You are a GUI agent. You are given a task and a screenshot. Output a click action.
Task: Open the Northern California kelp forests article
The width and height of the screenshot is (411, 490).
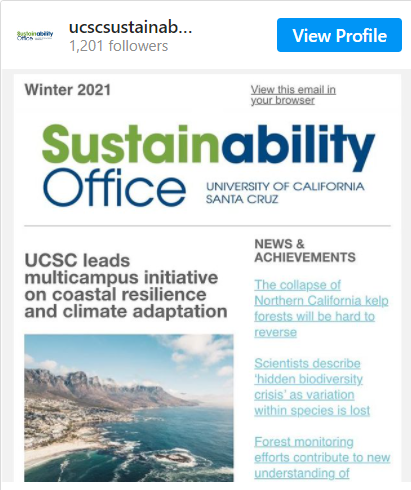click(x=321, y=308)
